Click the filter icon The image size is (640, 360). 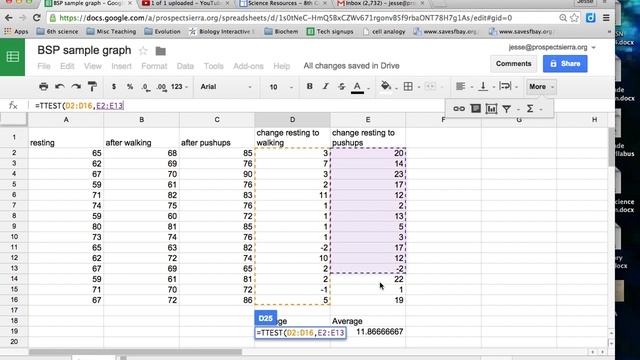507,109
